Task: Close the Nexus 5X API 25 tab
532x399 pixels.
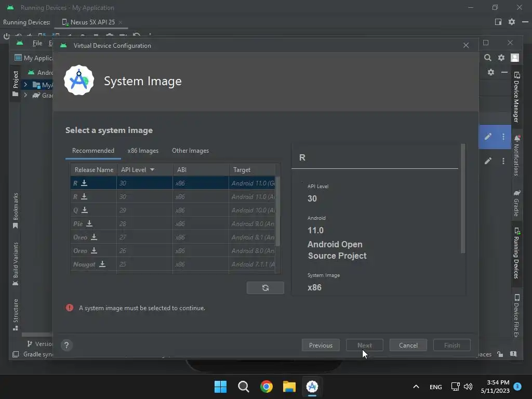Action: click(x=121, y=22)
